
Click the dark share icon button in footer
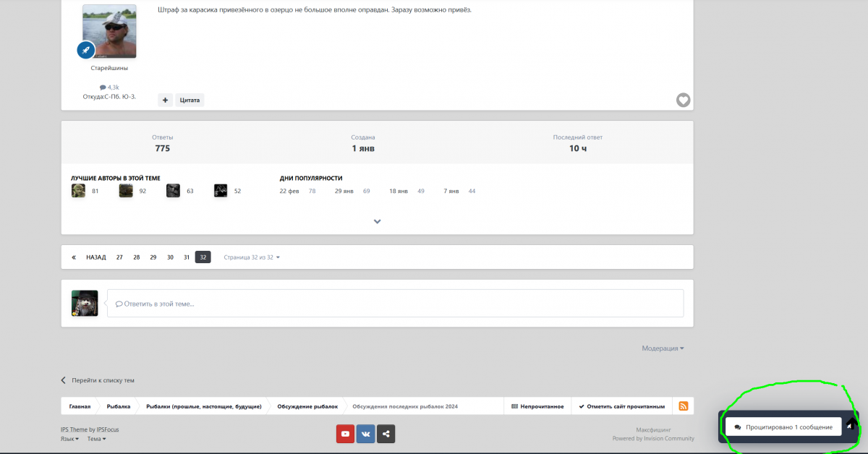386,434
